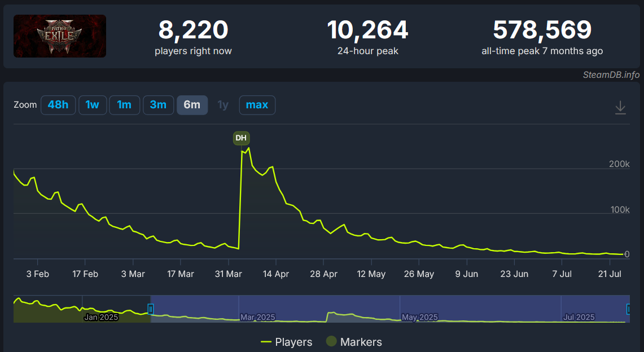Click the 21 Jul axis label

[x=610, y=274]
